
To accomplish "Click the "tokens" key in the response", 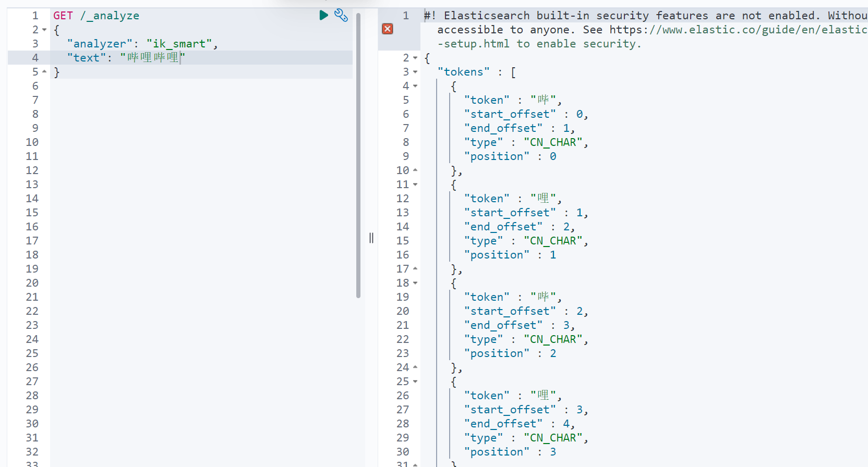I will (464, 72).
